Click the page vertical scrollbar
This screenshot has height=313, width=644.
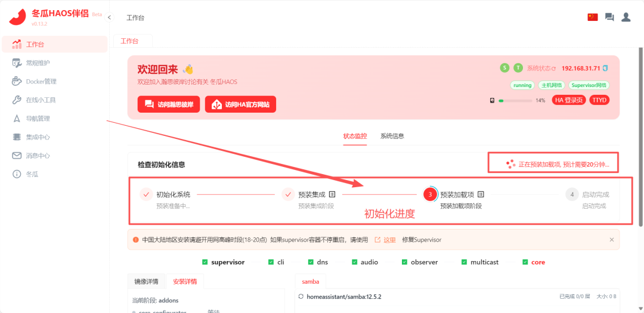(x=641, y=137)
